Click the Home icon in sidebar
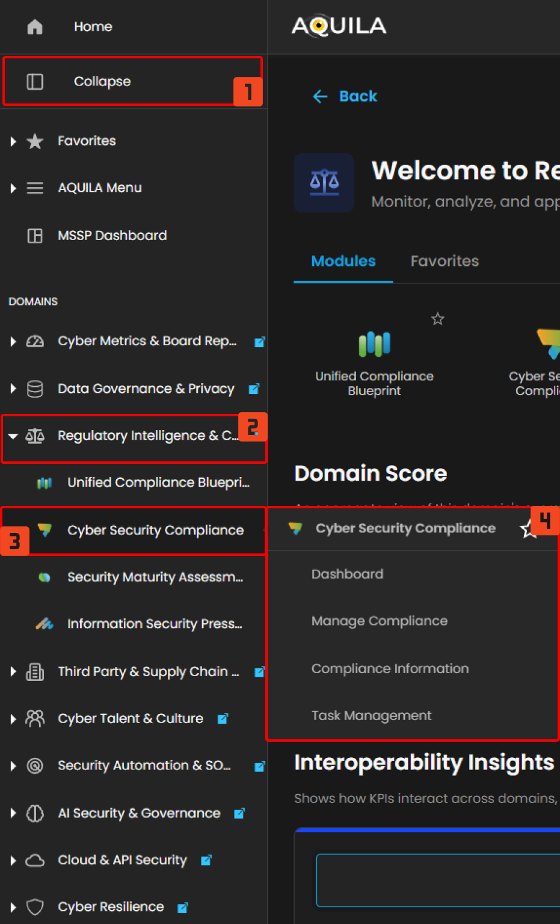This screenshot has height=924, width=560. click(x=35, y=26)
